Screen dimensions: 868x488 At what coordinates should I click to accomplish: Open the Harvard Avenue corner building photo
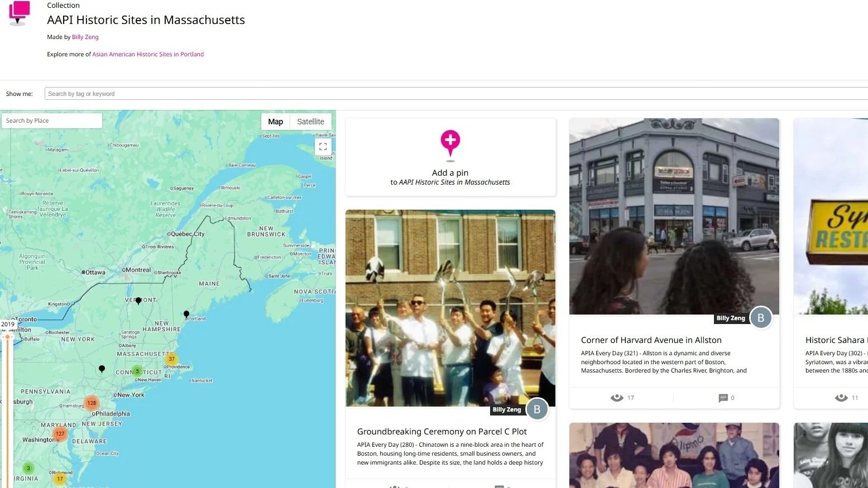(x=674, y=216)
